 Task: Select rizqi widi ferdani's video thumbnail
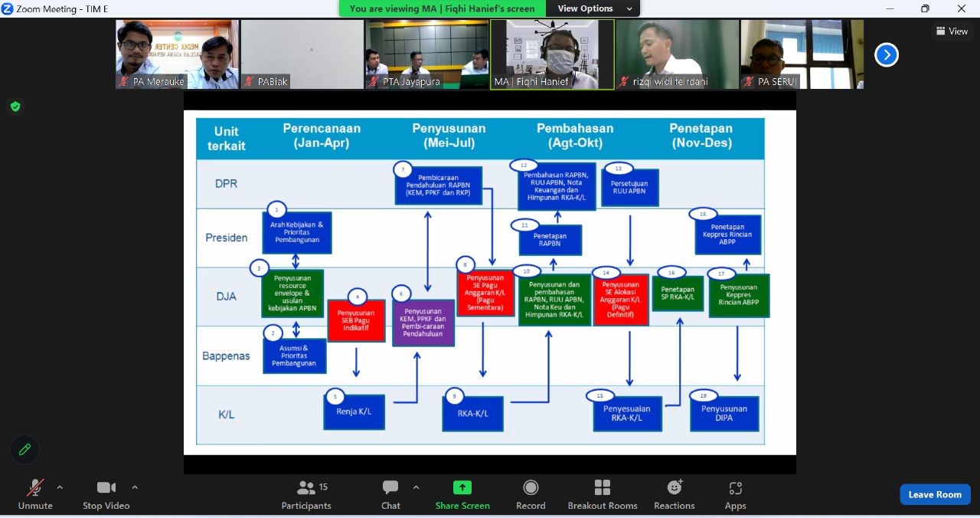(678, 54)
